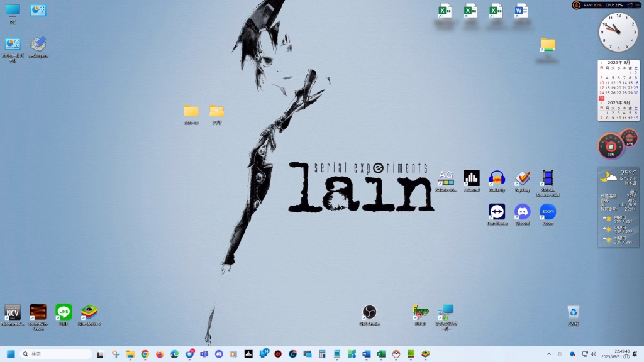Switch to Excel in the taskbar
Screen dimensions: 644x362
click(381, 354)
